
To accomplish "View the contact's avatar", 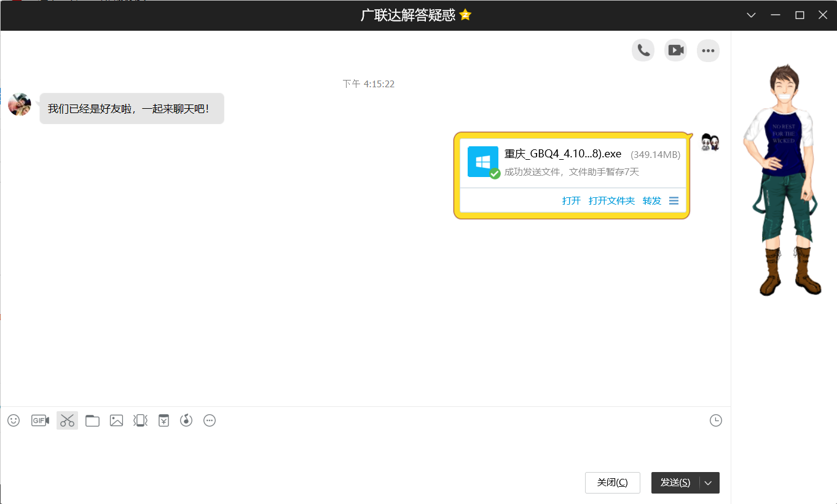I will [x=20, y=104].
